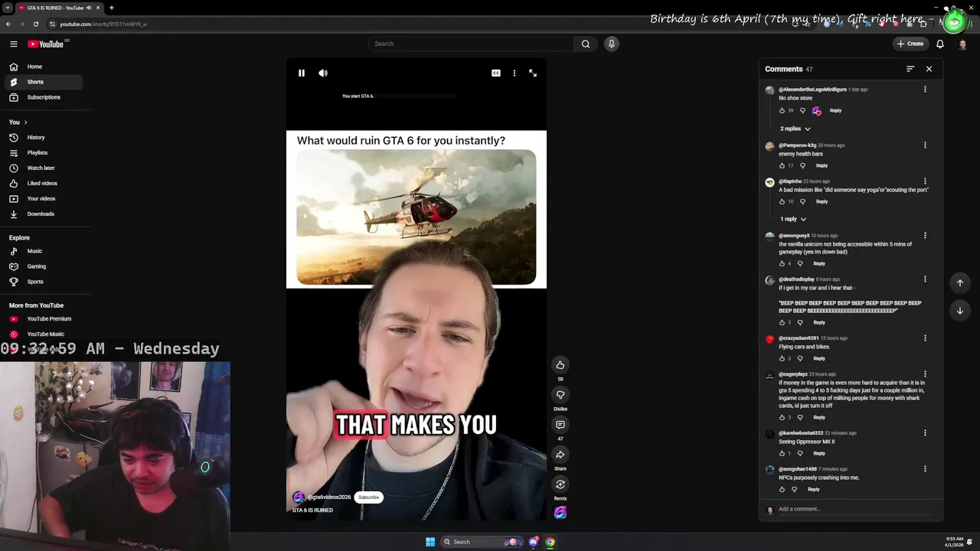Like the 'Seeing Oppressor MK II' comment
The height and width of the screenshot is (551, 980).
[x=782, y=454]
